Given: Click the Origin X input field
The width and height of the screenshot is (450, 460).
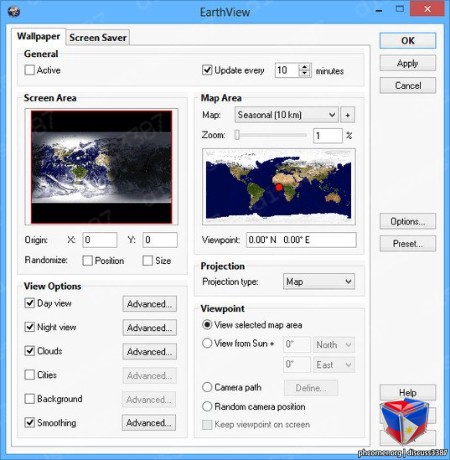Looking at the screenshot, I should tap(100, 240).
